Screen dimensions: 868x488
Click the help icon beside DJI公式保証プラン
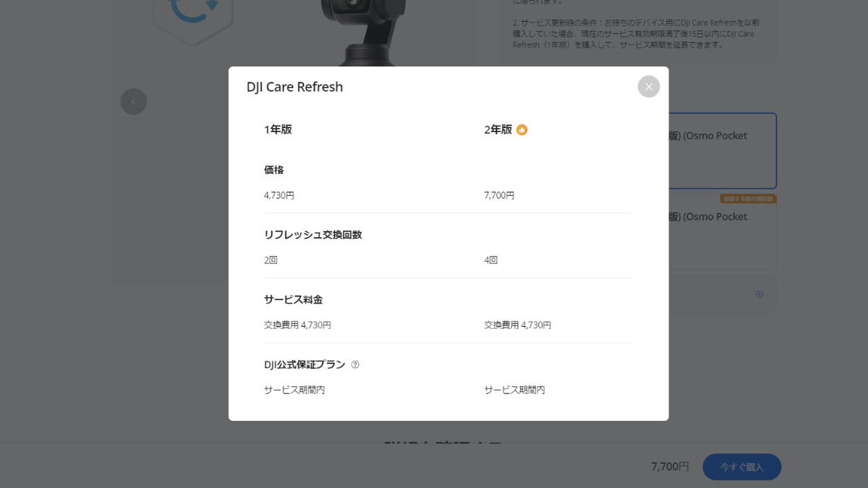pyautogui.click(x=355, y=364)
